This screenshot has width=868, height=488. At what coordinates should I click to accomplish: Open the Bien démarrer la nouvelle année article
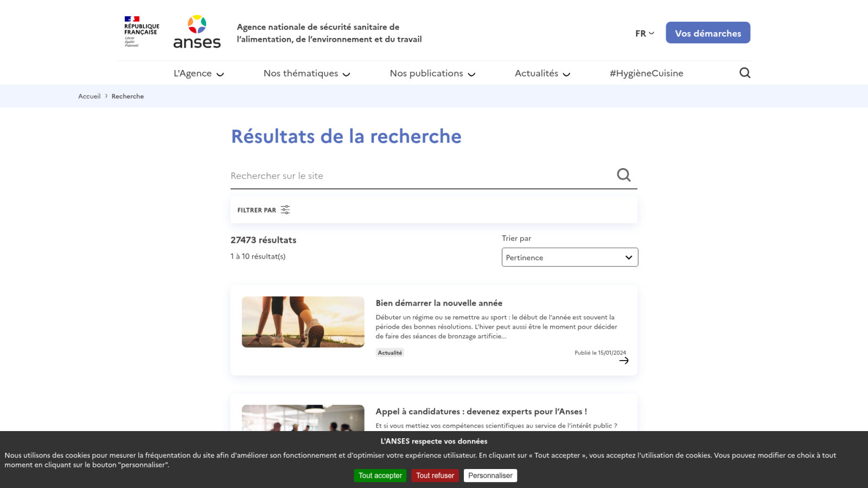pyautogui.click(x=439, y=303)
